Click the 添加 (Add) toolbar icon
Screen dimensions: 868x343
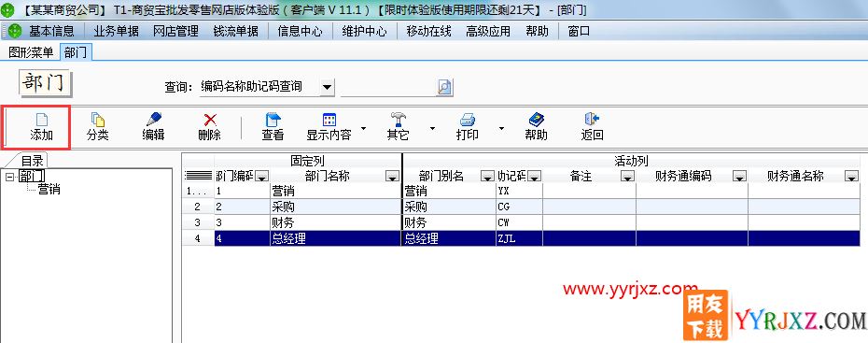click(42, 119)
